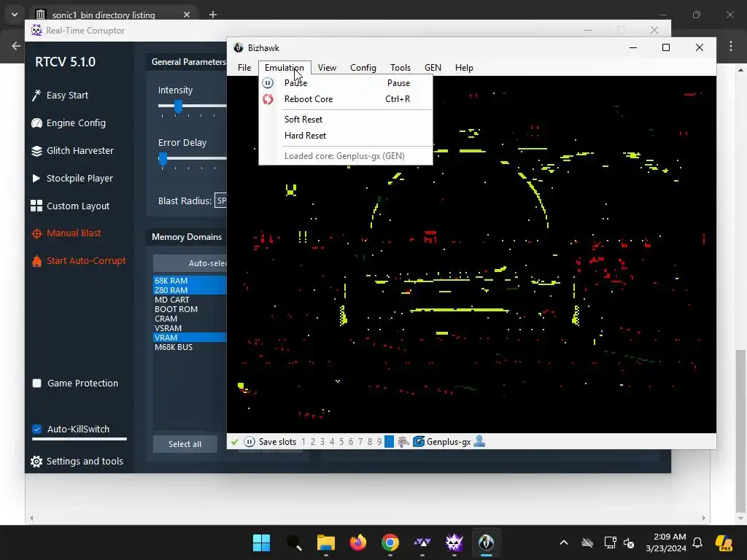Adjust the Error Delay slider handle
Image resolution: width=747 pixels, height=560 pixels.
pos(163,159)
